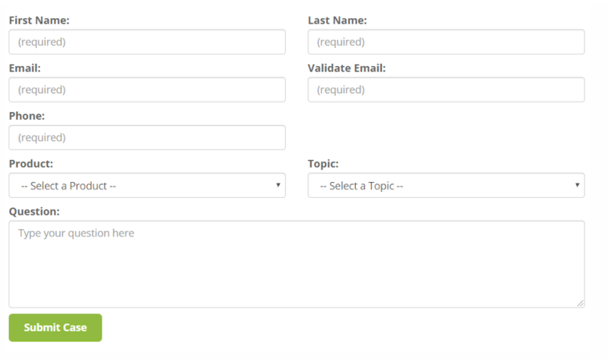
Task: Click the Last Name label
Action: pos(337,20)
